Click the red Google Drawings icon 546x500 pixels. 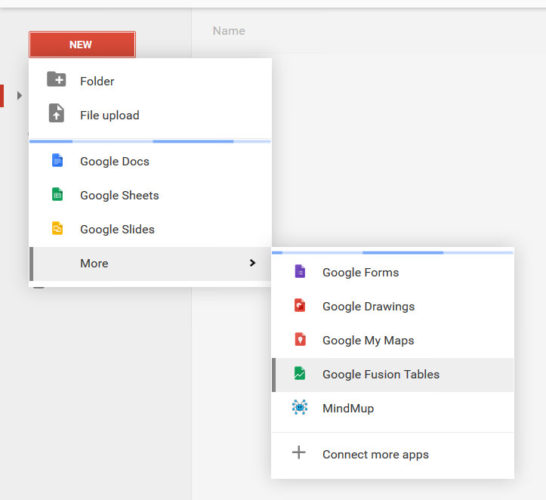coord(300,305)
